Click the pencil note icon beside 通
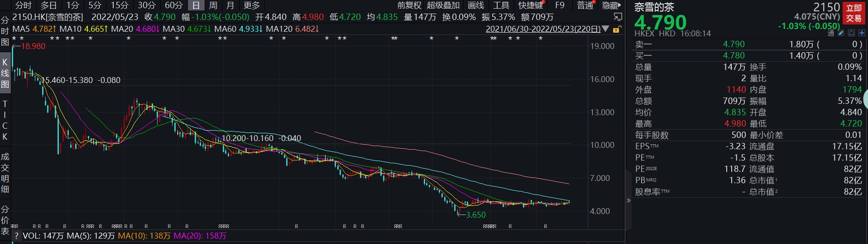 pos(841,33)
